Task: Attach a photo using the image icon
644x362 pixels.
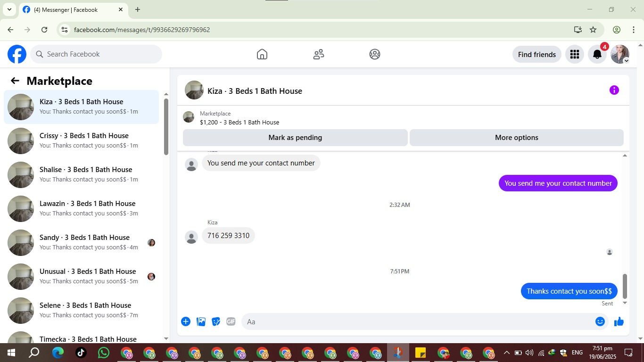Action: (x=201, y=321)
